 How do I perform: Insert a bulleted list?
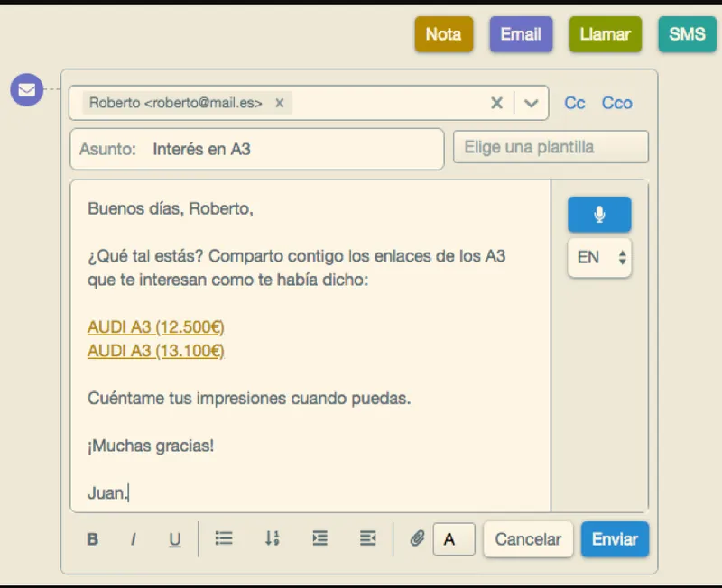coord(224,537)
